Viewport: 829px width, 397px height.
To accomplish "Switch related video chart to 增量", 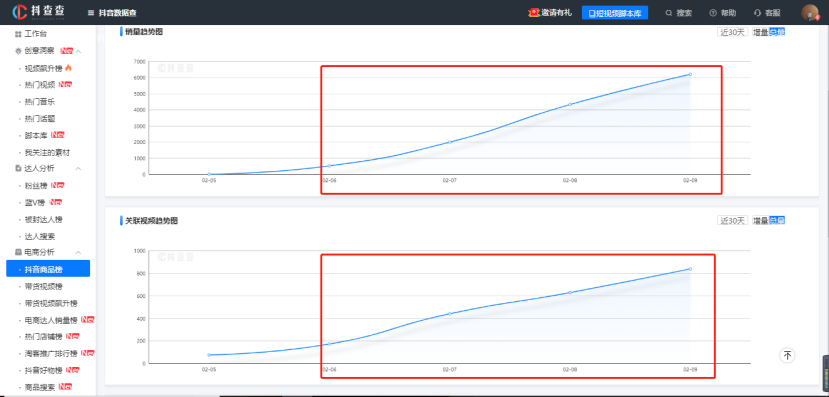I will pos(760,220).
